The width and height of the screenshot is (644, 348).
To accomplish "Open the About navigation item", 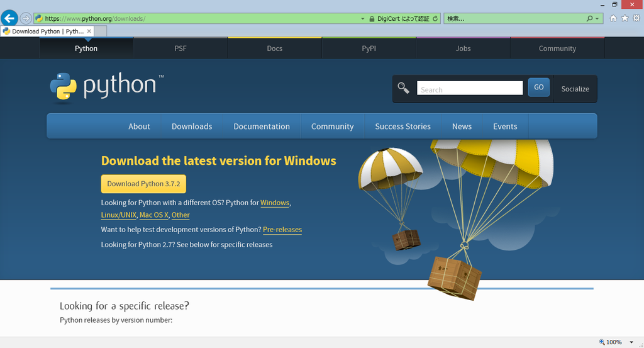I will click(139, 126).
